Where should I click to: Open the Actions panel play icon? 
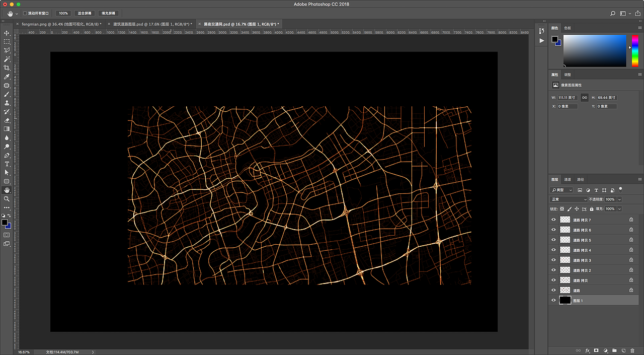(541, 40)
